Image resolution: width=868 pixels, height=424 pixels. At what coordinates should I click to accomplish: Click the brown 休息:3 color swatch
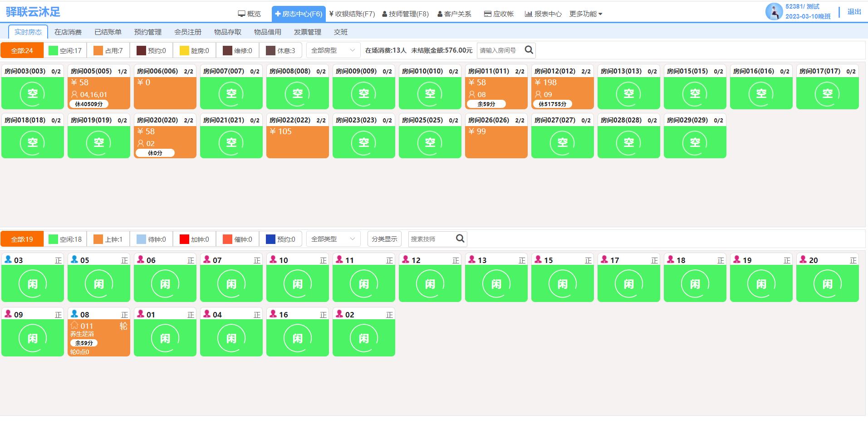click(270, 50)
